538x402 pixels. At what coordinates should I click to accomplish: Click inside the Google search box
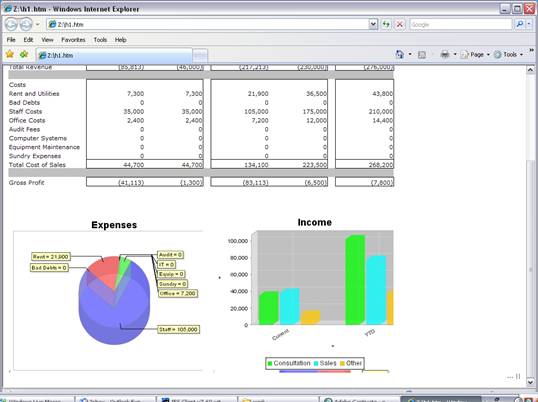click(460, 24)
